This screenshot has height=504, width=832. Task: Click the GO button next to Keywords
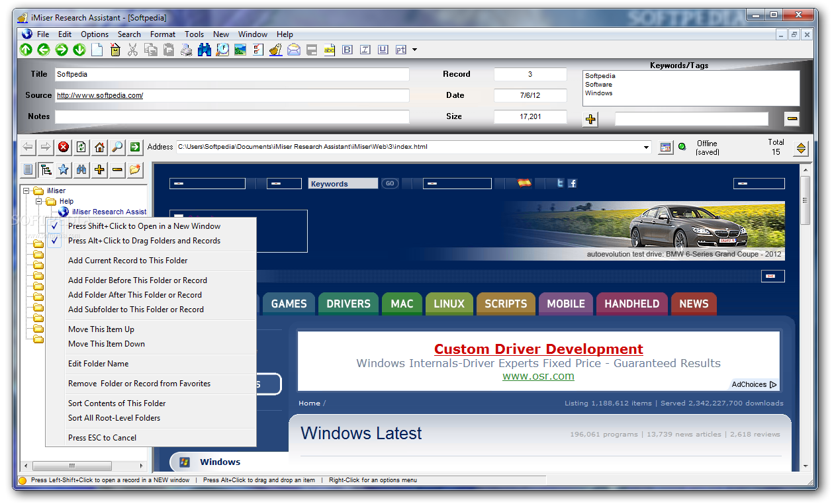[390, 184]
